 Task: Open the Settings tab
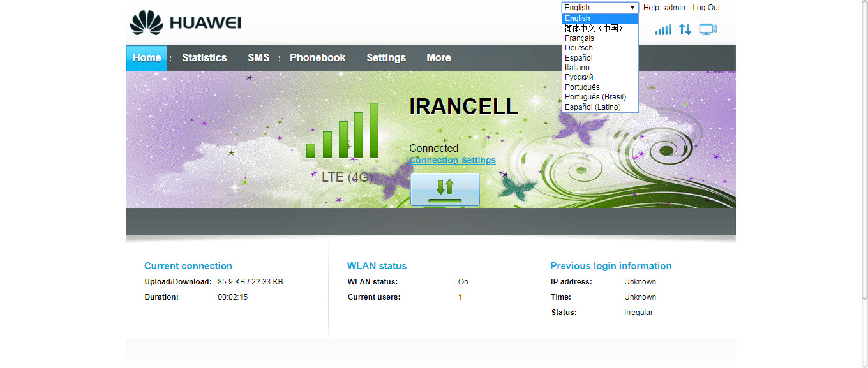coord(386,57)
